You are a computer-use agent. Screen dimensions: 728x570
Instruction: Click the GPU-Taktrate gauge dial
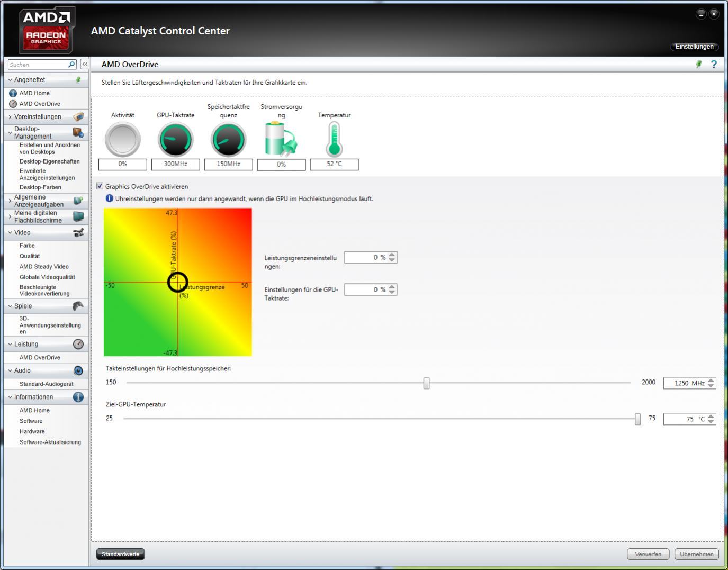point(176,140)
